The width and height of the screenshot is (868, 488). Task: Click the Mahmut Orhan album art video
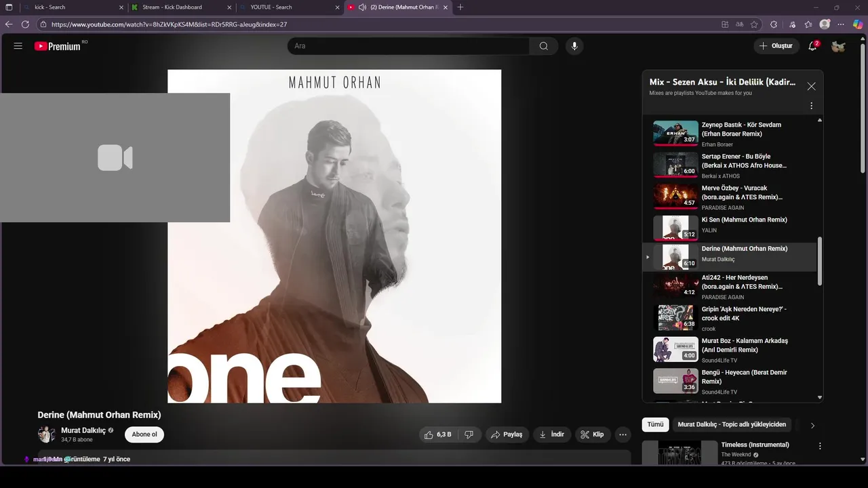click(x=334, y=237)
